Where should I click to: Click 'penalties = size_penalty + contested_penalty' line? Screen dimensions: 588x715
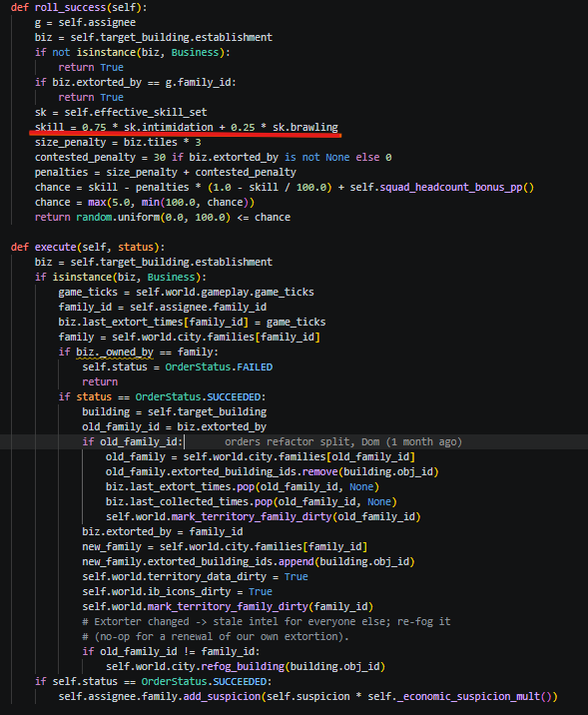click(166, 173)
